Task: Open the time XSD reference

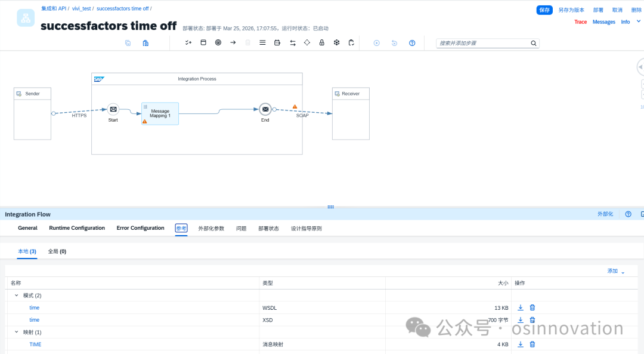Action: (34, 320)
